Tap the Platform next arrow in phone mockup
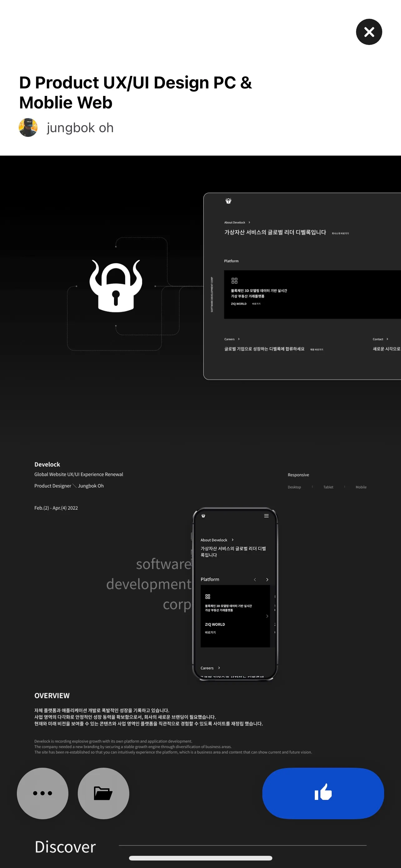Image resolution: width=401 pixels, height=868 pixels. click(x=267, y=580)
